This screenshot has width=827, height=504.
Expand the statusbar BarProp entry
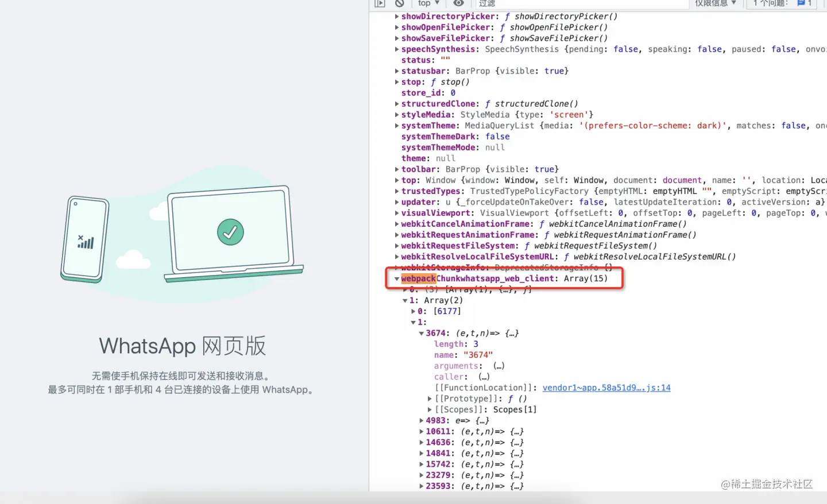pos(397,71)
